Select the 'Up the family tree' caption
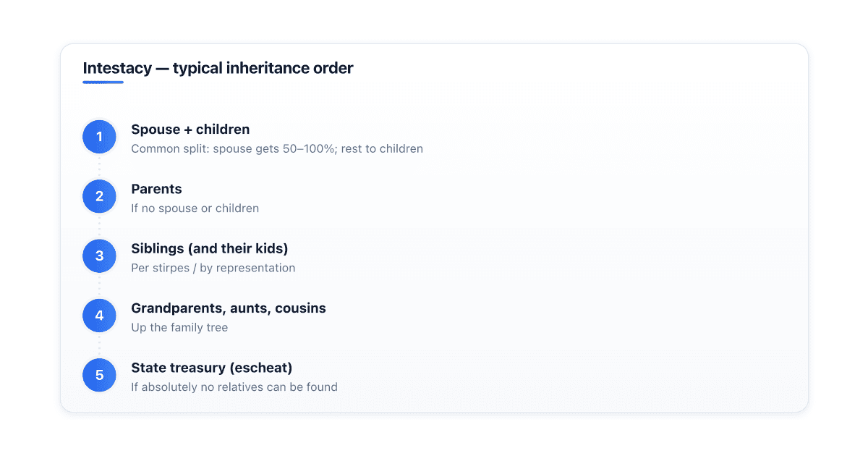868x456 pixels. (179, 327)
